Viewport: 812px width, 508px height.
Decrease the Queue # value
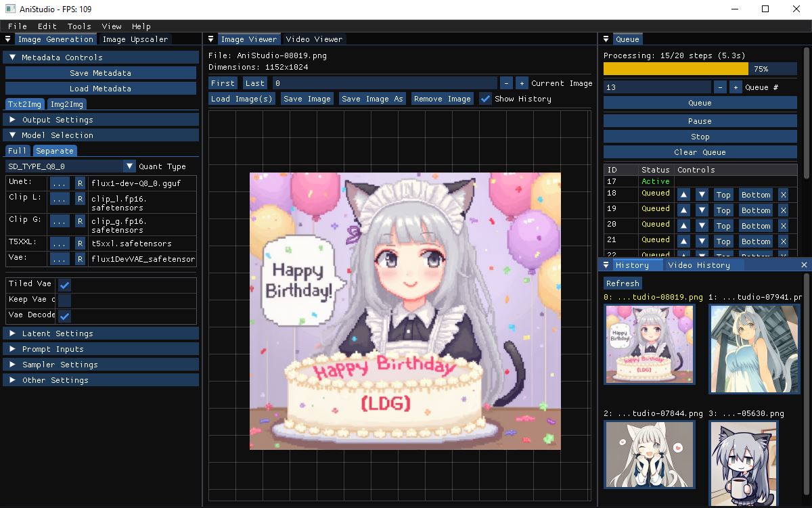(720, 87)
